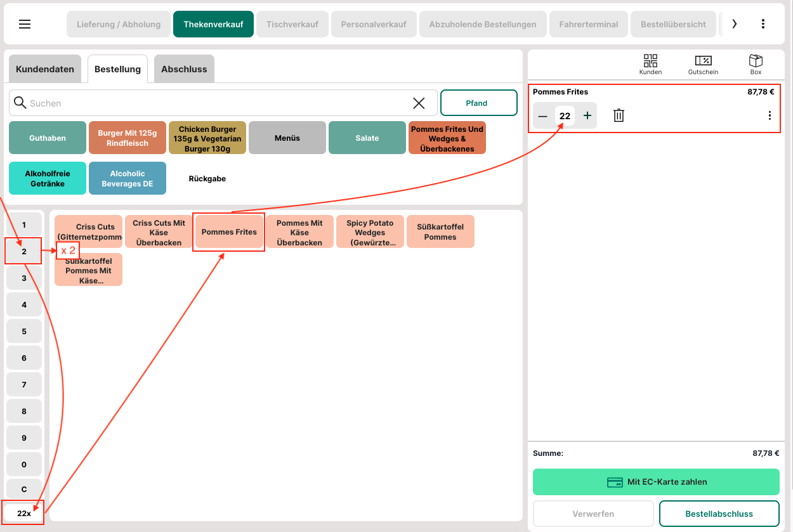Open top-right three-dot options menu

pos(763,24)
